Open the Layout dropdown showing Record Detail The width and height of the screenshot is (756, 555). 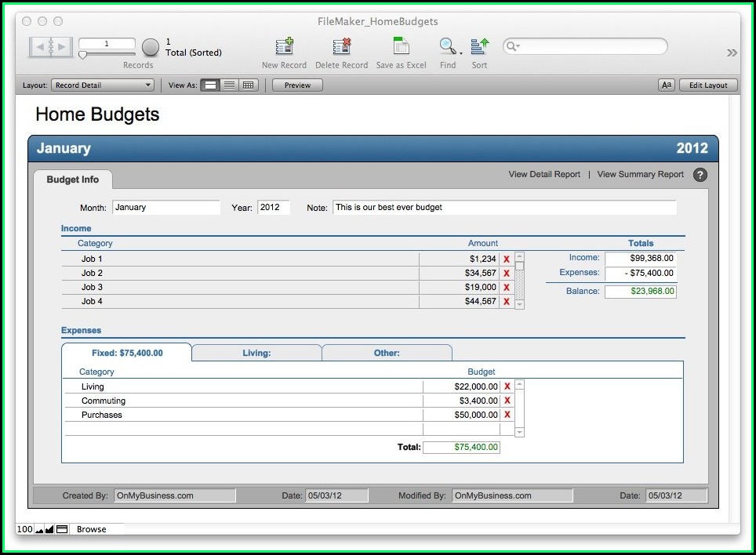pos(103,85)
